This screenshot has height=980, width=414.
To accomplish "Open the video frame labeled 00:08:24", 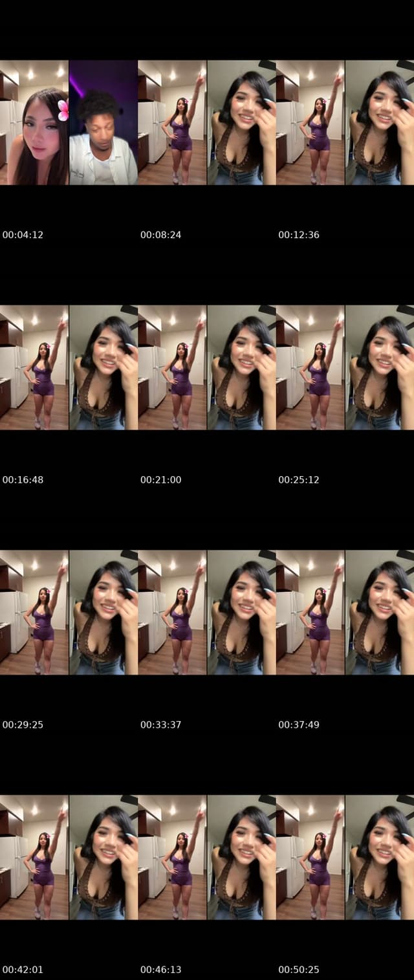I will 207,122.
